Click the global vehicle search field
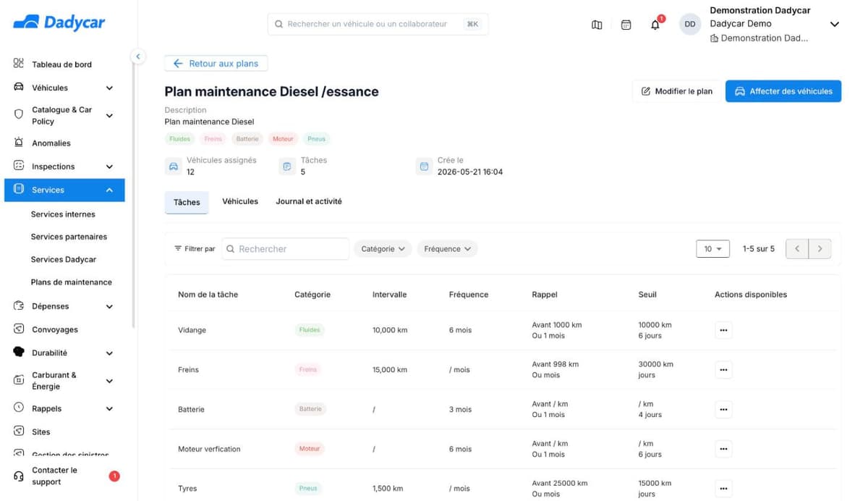This screenshot has width=868, height=501. pyautogui.click(x=378, y=24)
